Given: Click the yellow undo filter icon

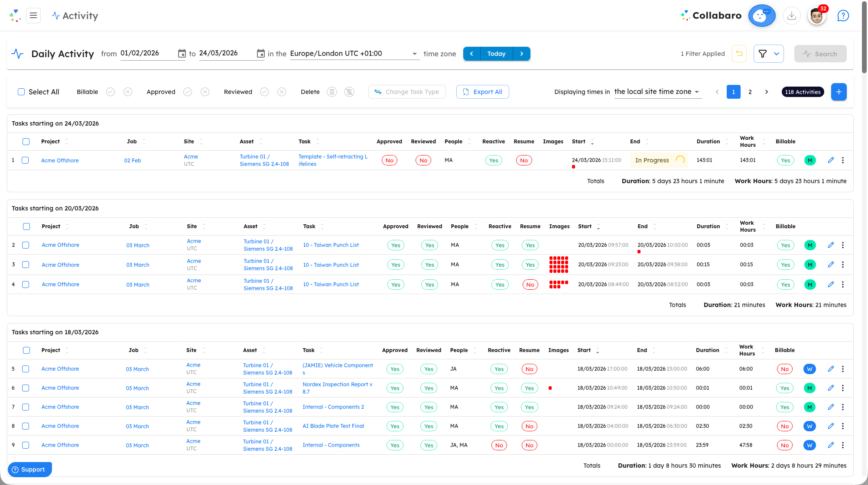Looking at the screenshot, I should [740, 53].
